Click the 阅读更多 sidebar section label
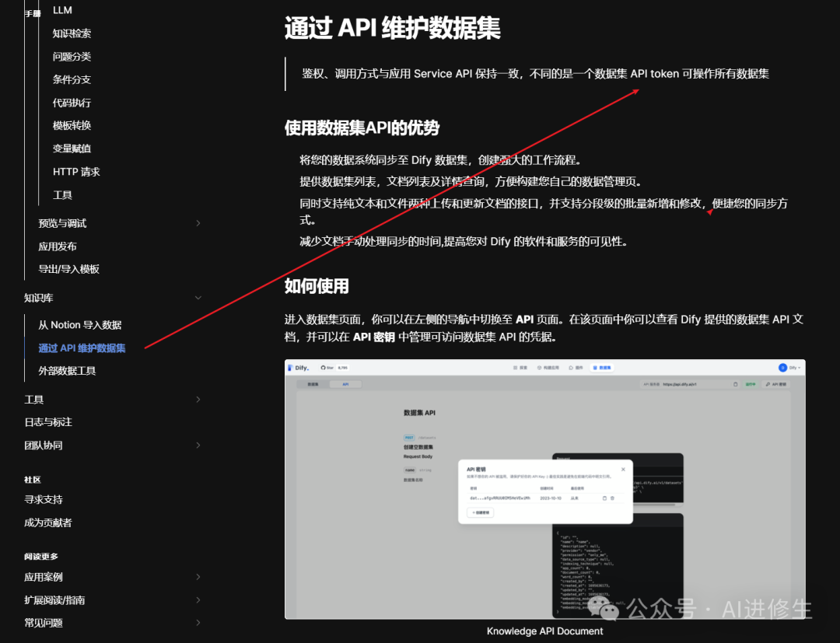This screenshot has height=643, width=840. 41,556
